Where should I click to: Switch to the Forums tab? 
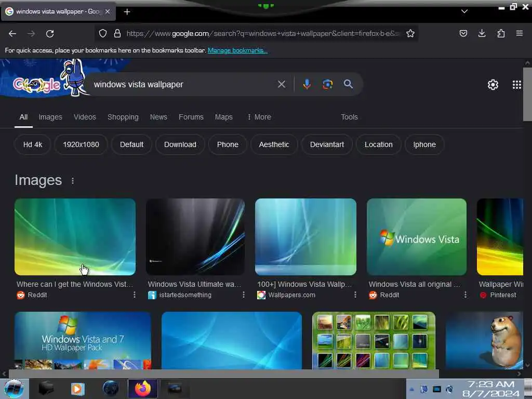pyautogui.click(x=191, y=117)
